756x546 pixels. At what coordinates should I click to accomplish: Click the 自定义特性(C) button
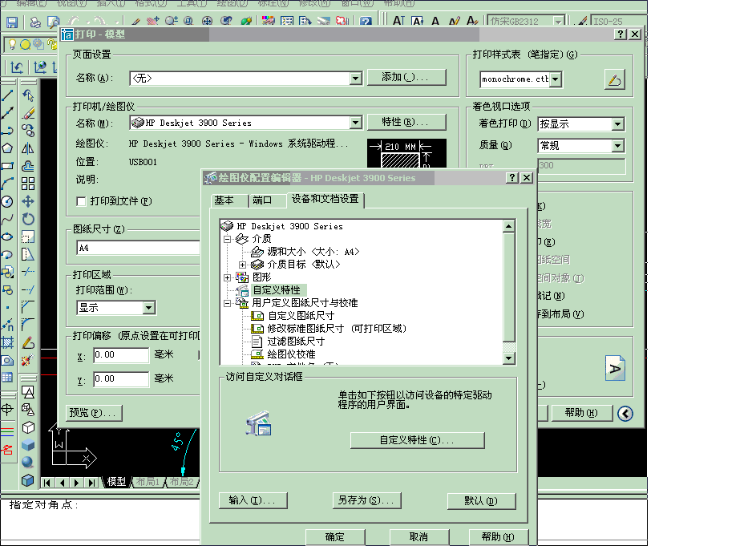click(x=417, y=440)
